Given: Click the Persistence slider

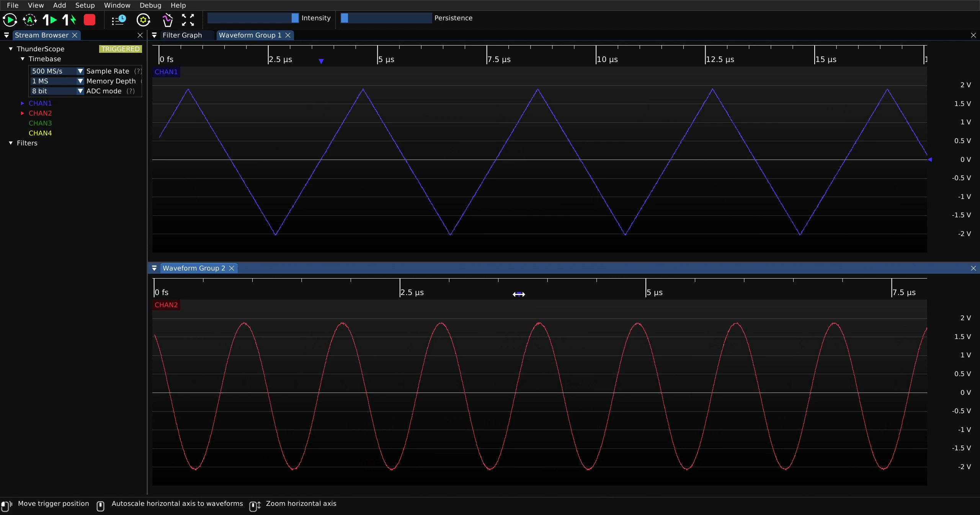Looking at the screenshot, I should coord(386,18).
